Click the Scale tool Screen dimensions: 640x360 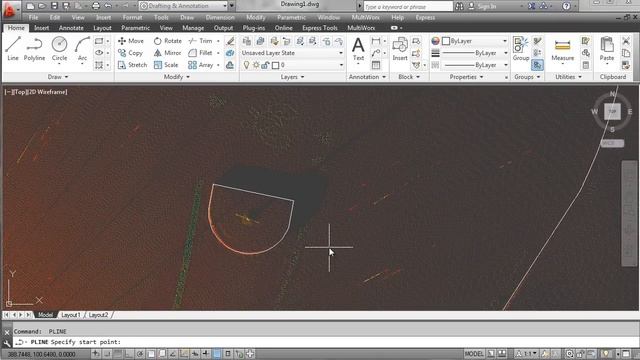[x=166, y=65]
